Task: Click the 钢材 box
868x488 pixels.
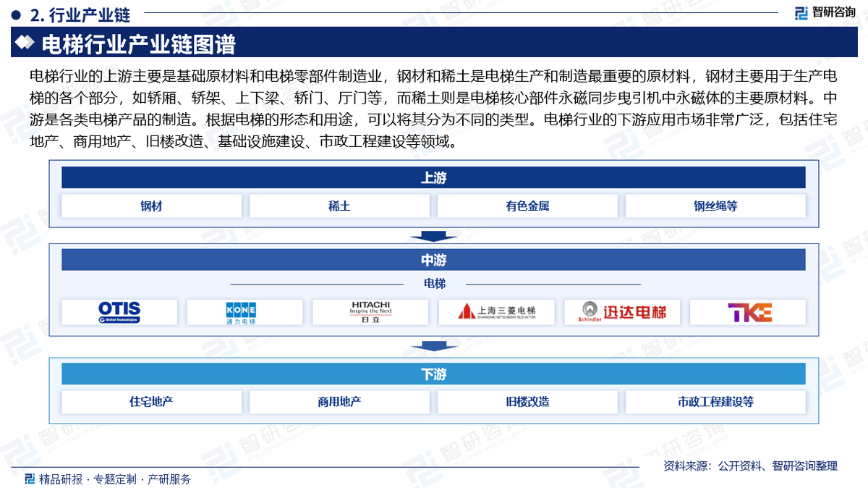Action: pos(151,206)
